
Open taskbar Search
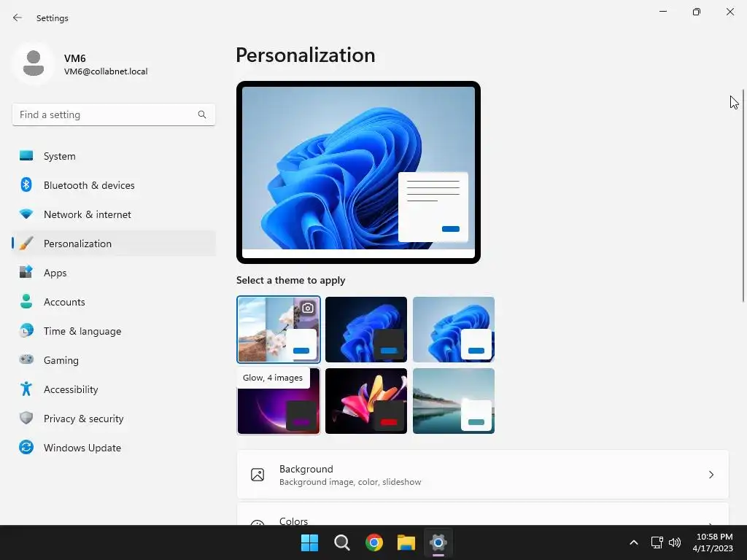(x=341, y=542)
